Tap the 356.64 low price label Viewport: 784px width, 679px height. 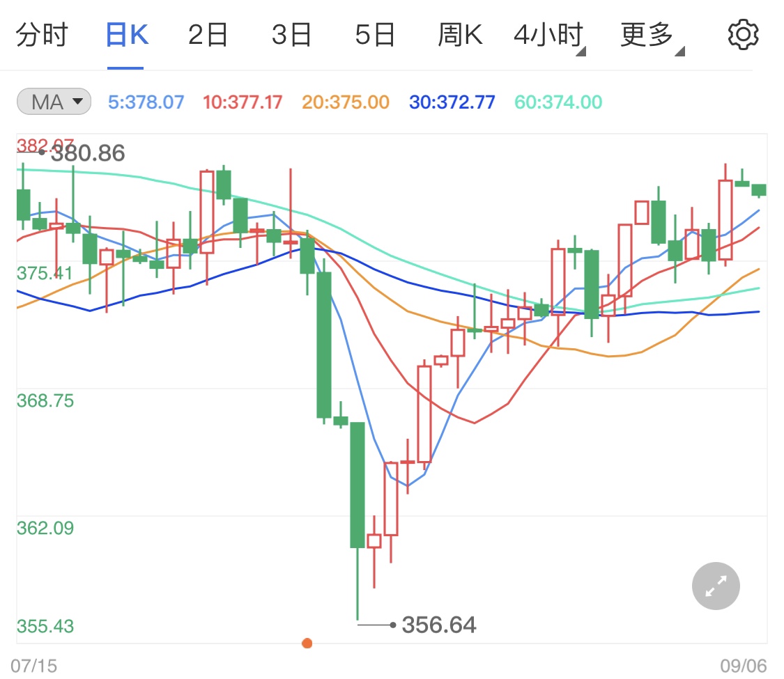tap(438, 625)
